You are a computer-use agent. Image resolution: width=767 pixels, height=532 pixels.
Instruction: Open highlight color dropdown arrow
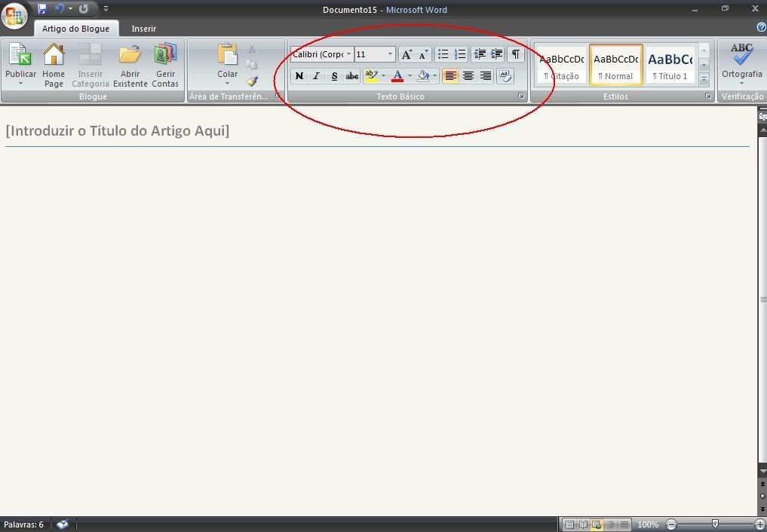pos(383,75)
